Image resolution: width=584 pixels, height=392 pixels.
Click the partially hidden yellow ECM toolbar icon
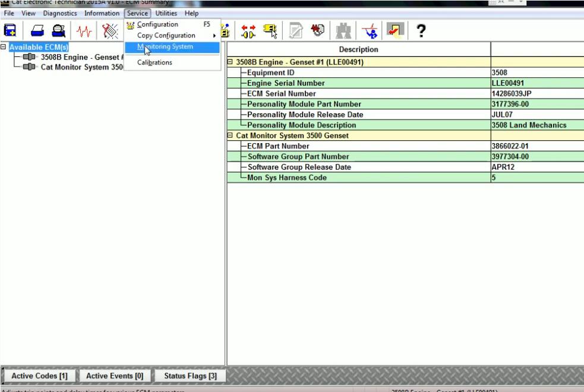tap(225, 31)
